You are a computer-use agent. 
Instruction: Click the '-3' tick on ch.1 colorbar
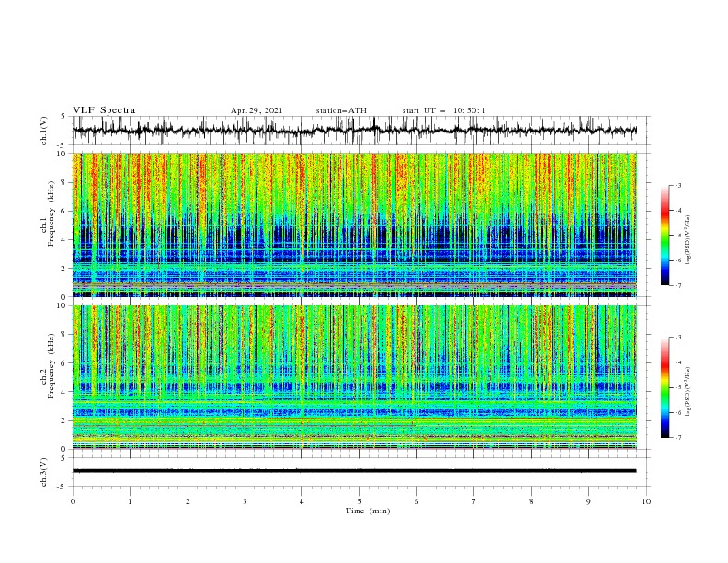tap(677, 185)
